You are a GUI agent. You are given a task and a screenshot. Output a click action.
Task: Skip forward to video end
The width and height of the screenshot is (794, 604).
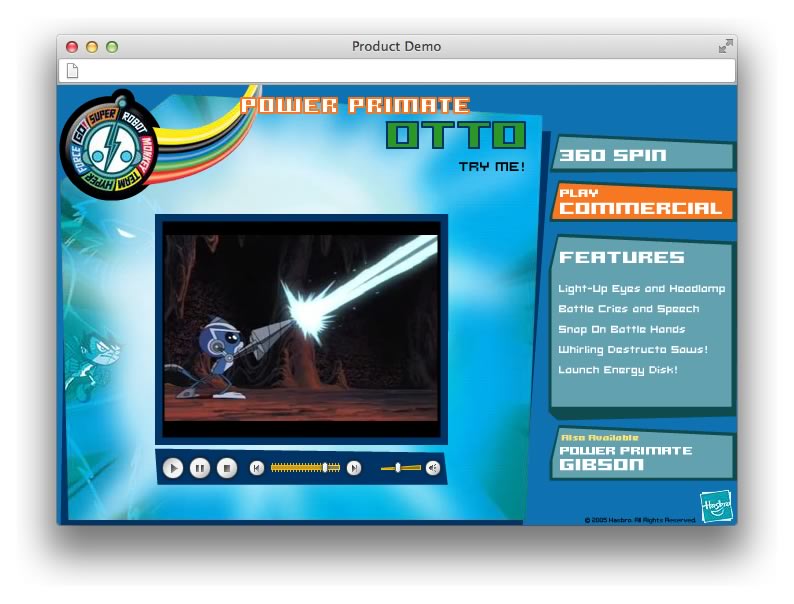pyautogui.click(x=354, y=468)
